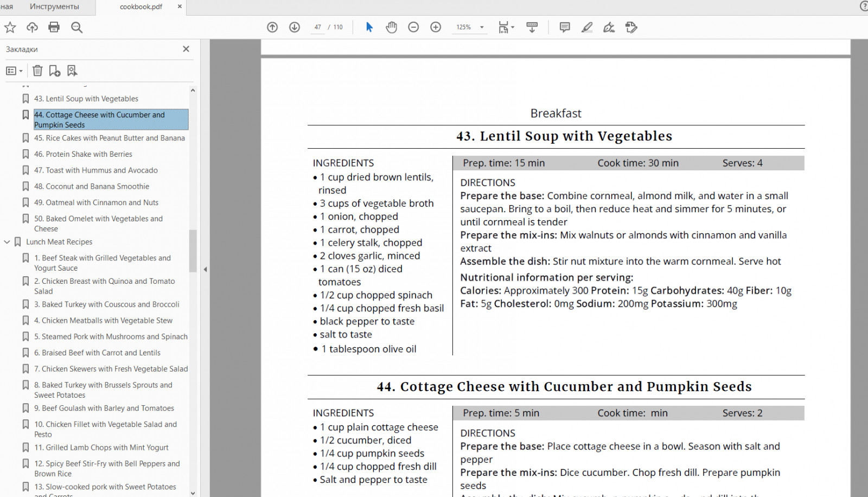Go to next page with down arrow
This screenshot has height=497, width=868.
(295, 27)
